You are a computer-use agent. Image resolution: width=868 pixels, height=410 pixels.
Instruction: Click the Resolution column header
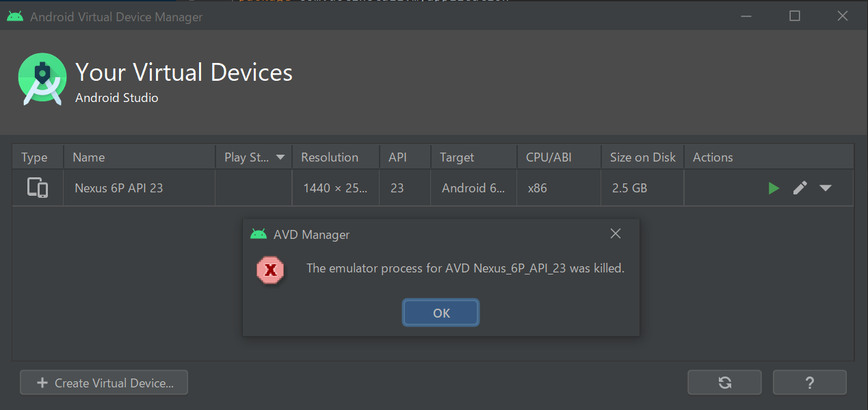click(330, 157)
